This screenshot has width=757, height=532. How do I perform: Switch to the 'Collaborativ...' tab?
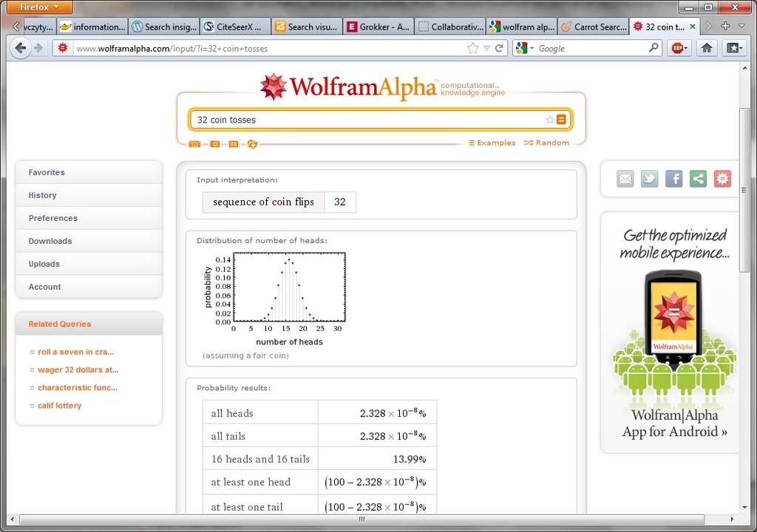pos(450,27)
